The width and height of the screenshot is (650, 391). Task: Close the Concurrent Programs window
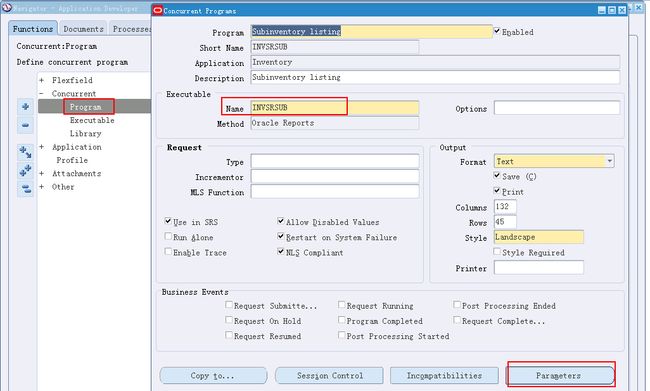click(622, 10)
